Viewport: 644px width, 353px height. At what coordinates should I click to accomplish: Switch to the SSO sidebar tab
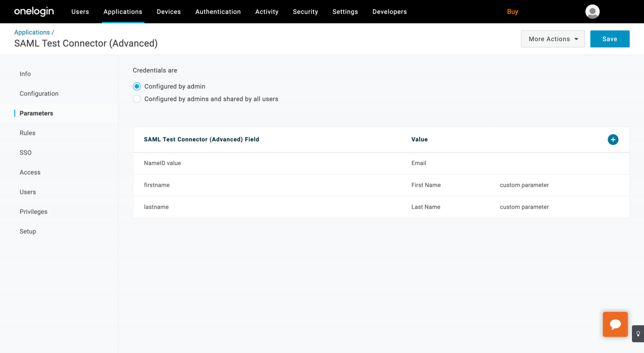26,153
